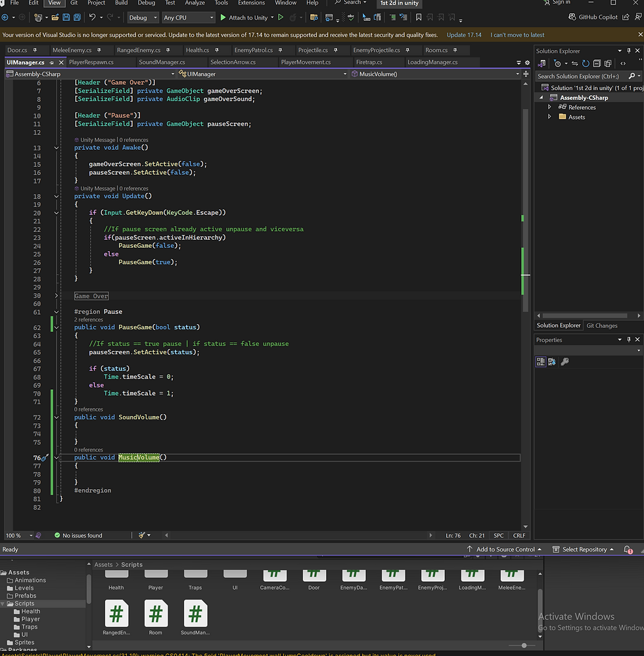This screenshot has width=644, height=656.
Task: Switch to the Git Changes tab
Action: click(602, 325)
